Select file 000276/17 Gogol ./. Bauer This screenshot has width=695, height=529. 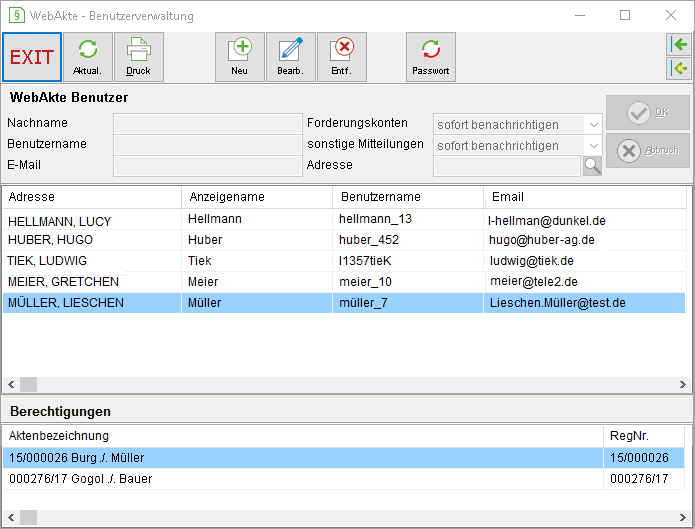303,479
